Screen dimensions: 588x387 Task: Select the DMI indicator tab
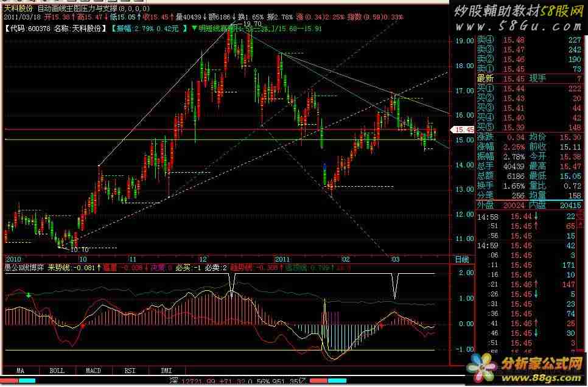coord(166,371)
